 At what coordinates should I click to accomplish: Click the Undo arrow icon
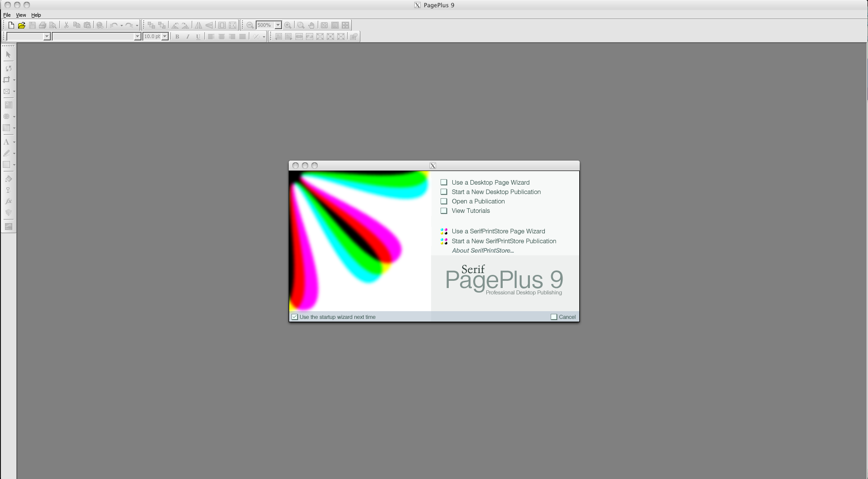click(x=114, y=25)
